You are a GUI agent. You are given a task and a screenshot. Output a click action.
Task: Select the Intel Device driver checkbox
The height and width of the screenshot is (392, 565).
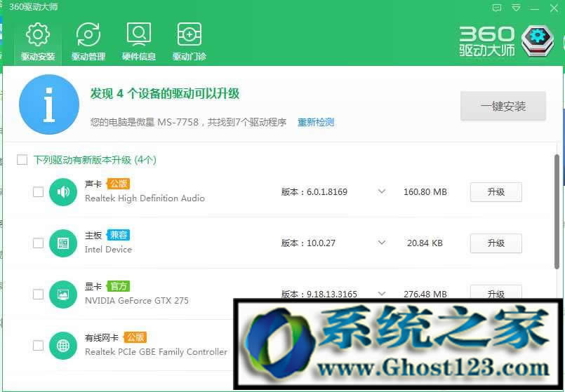point(39,243)
